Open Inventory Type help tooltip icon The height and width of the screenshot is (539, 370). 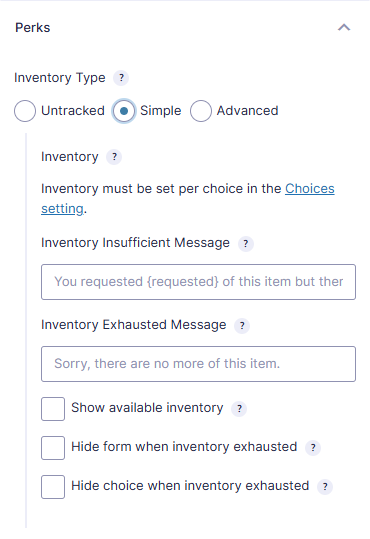click(121, 78)
